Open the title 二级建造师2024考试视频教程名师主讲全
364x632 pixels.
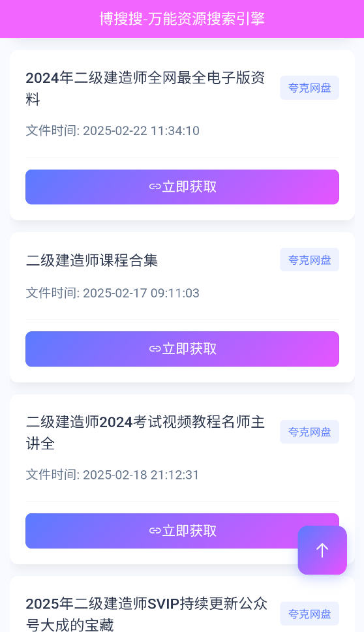(145, 432)
